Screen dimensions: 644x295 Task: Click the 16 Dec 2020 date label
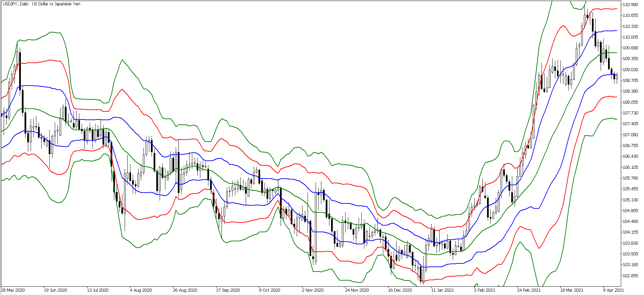(x=400, y=290)
